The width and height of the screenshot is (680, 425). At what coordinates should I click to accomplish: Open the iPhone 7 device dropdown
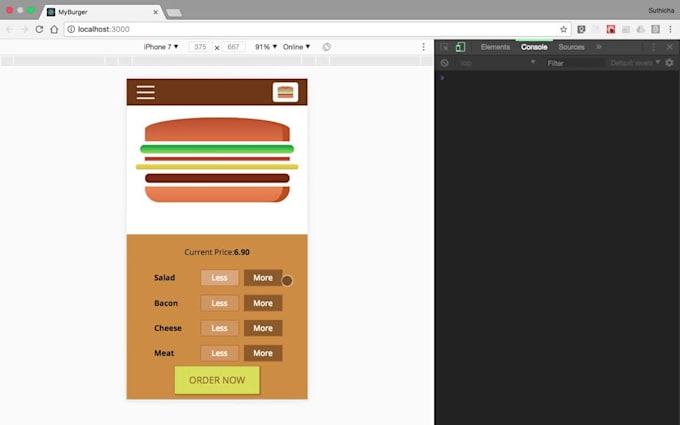coord(161,47)
